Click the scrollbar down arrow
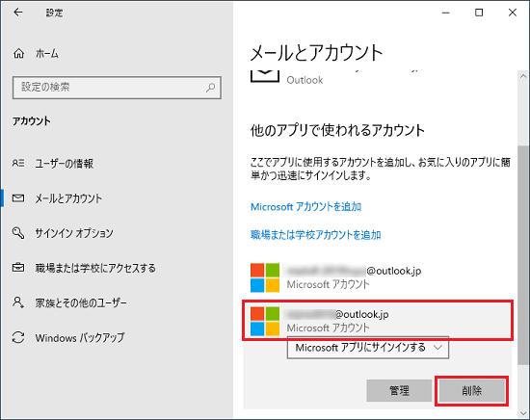Viewport: 530px width, 420px height. [x=523, y=413]
